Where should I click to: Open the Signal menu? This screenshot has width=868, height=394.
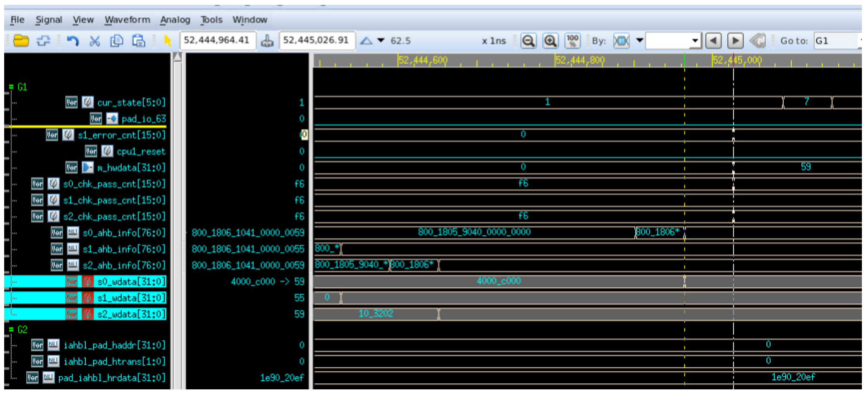49,20
